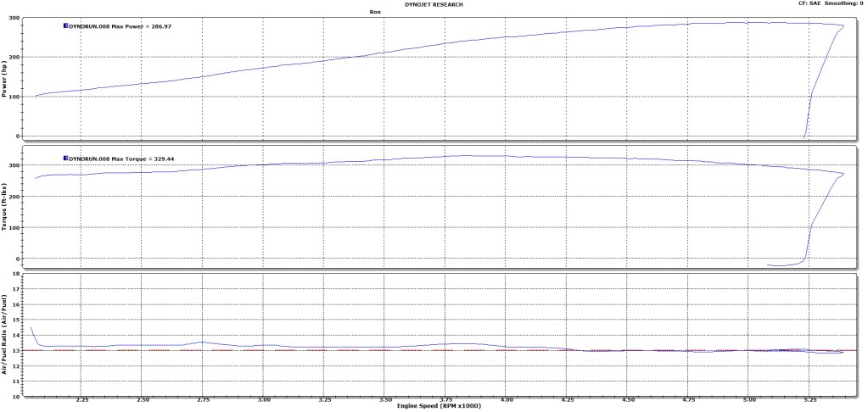Click the 4.00 tick on RPM axis

point(506,399)
